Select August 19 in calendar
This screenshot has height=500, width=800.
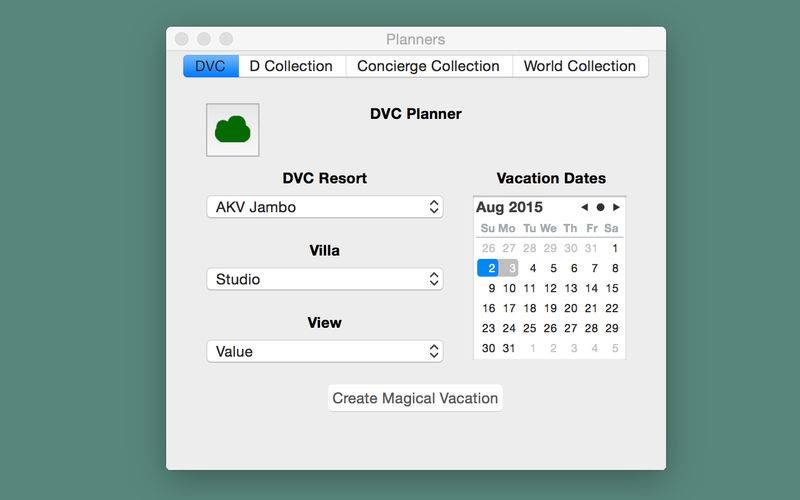[x=550, y=308]
